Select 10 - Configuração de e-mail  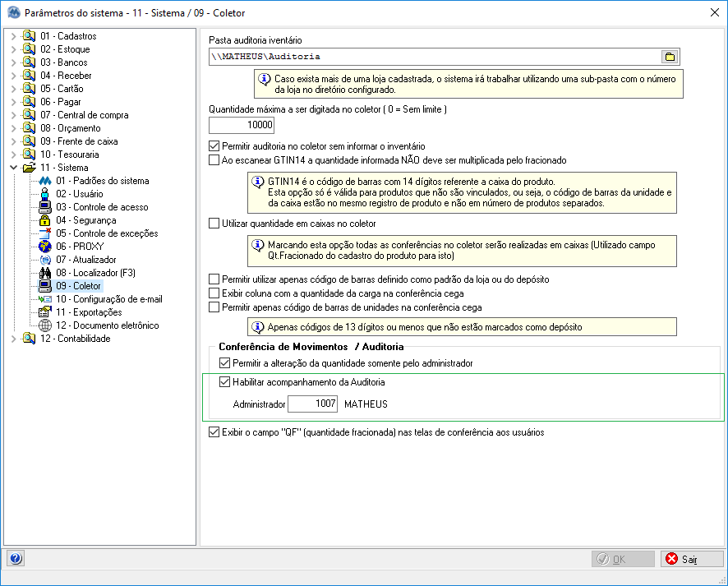click(109, 299)
